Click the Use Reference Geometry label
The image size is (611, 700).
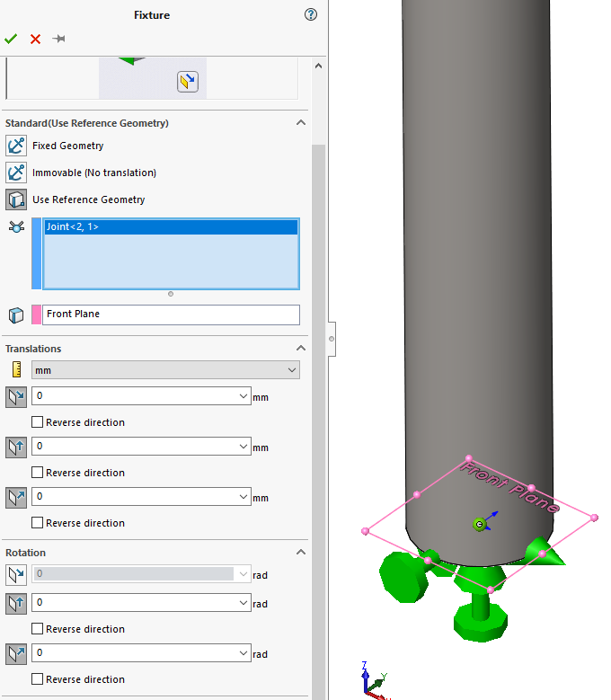pyautogui.click(x=88, y=199)
